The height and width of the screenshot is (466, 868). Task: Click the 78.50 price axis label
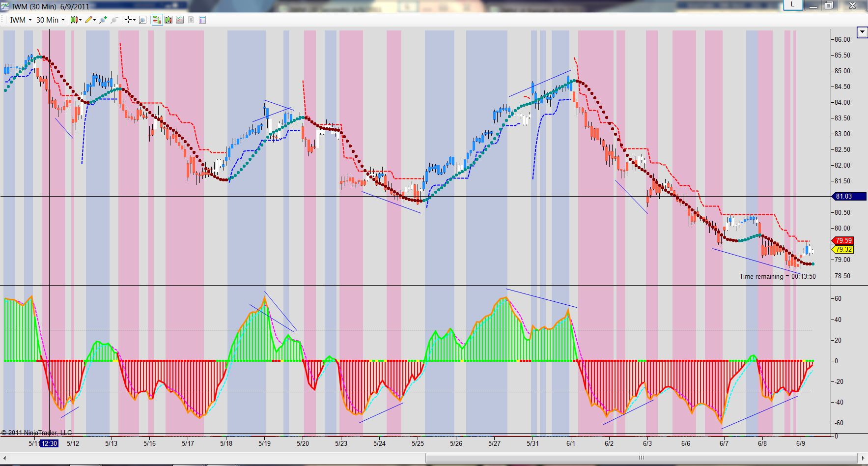[842, 276]
